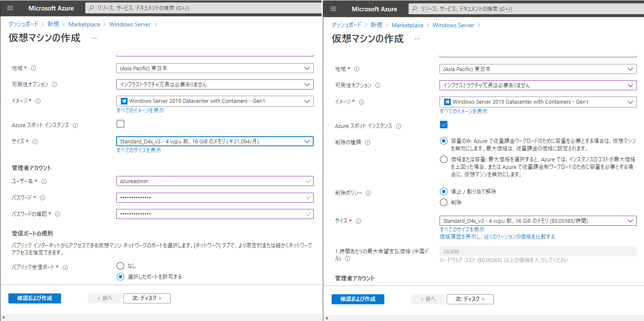Select the なし option for パブリック受信ポート

[120, 265]
